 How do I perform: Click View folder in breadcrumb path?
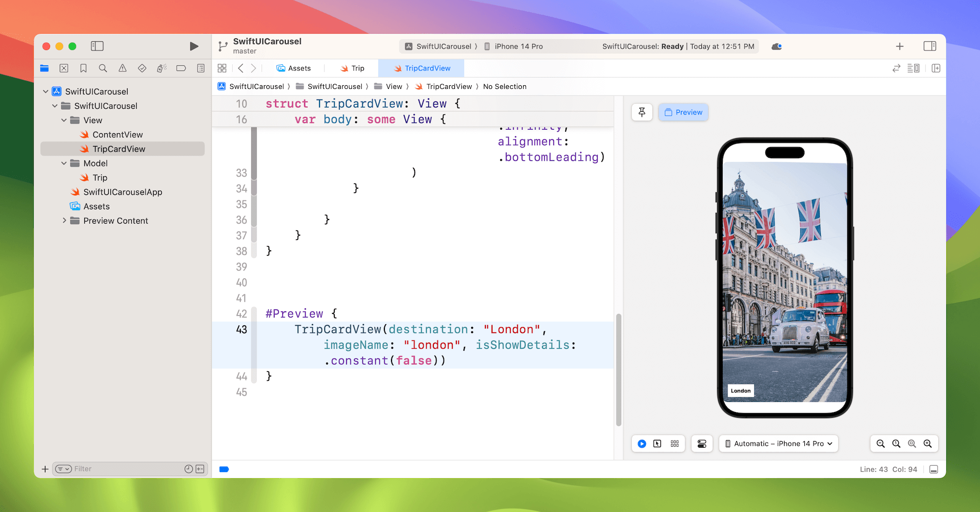388,87
